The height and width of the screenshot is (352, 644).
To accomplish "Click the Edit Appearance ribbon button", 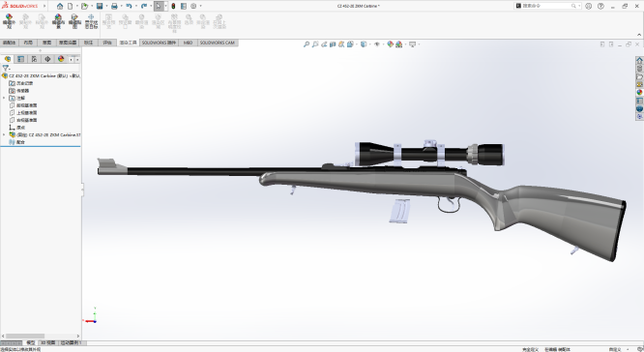I will (x=9, y=21).
